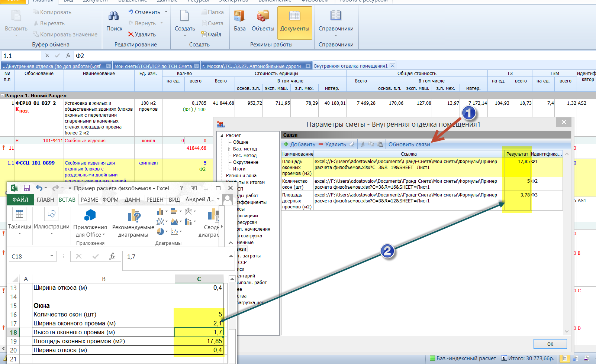The image size is (596, 364).
Task: Click the scissors cut icon in Связи toolbar
Action: (363, 144)
